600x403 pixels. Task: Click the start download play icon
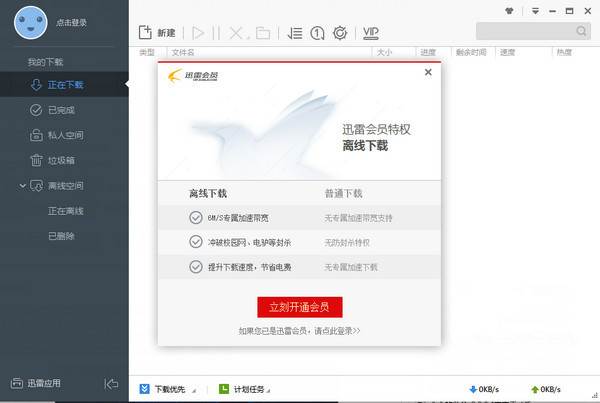coord(197,33)
